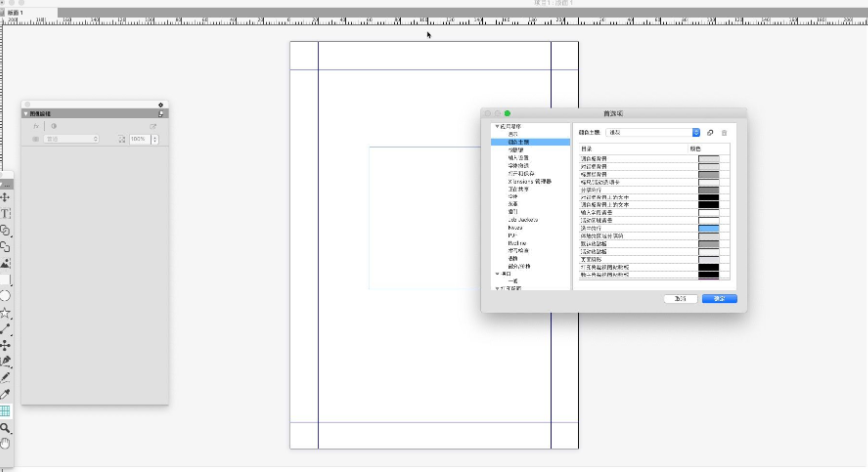Select the Text Content tool
Viewport: 868px width, 472px height.
point(6,213)
